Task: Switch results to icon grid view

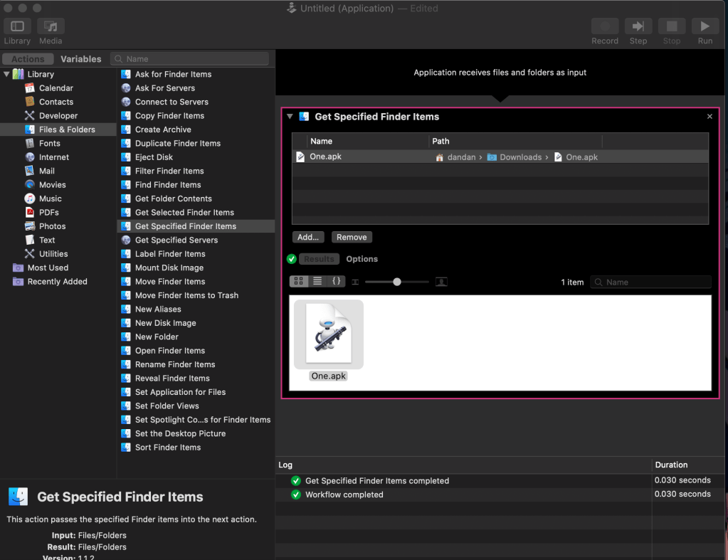Action: 299,282
